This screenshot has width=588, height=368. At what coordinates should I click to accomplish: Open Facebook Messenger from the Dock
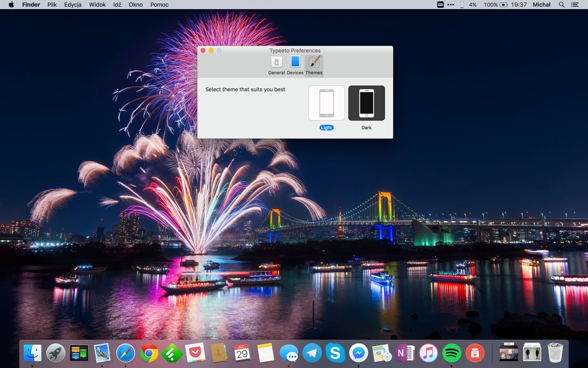[x=358, y=353]
